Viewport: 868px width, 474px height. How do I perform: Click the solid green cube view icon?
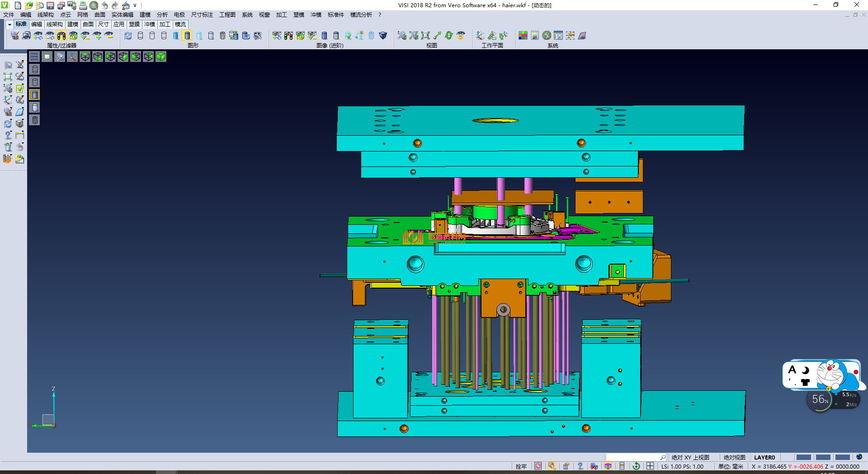click(161, 57)
